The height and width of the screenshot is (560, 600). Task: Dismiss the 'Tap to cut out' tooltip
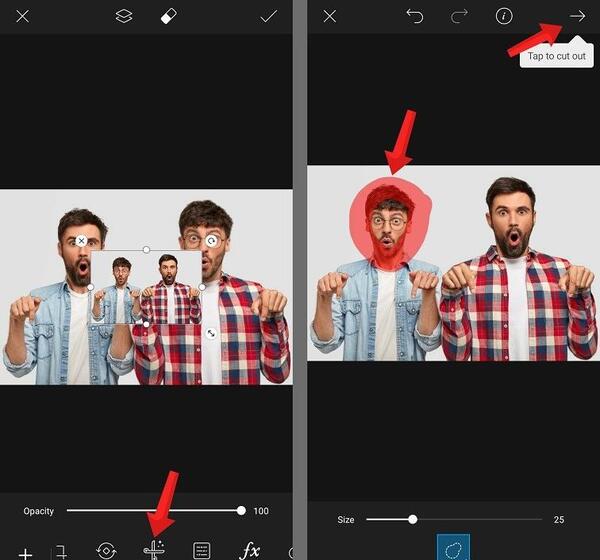(557, 56)
